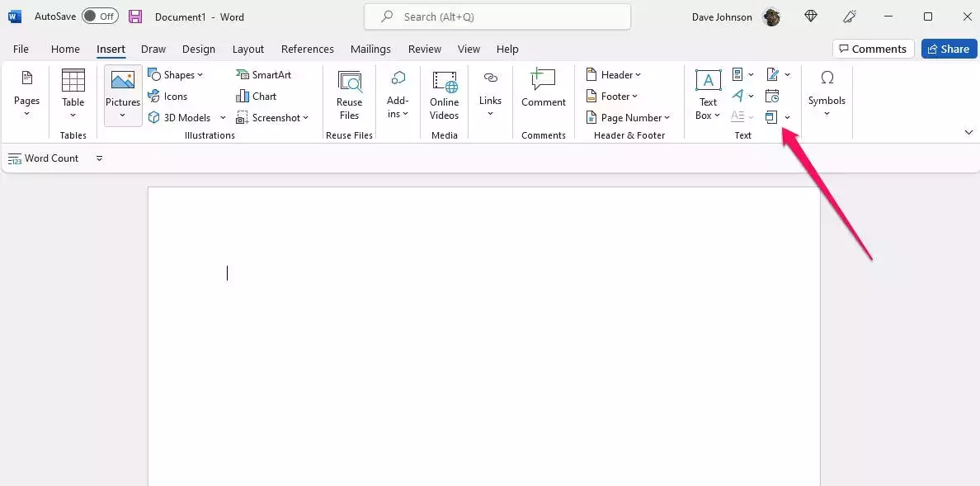Open the Pictures gallery icon
980x486 pixels.
(x=122, y=82)
